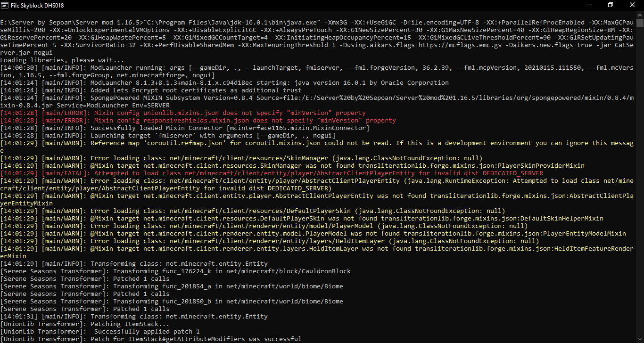Close the File Skyblock DHS018 console
Image resolution: width=644 pixels, height=343 pixels.
[x=632, y=5]
